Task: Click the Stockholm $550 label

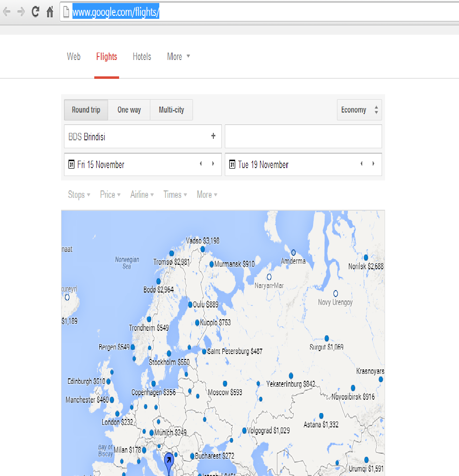Action: [x=169, y=362]
